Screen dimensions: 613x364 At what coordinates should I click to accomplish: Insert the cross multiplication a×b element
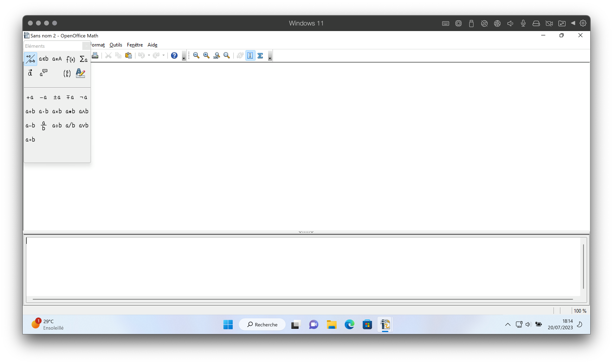pos(57,111)
